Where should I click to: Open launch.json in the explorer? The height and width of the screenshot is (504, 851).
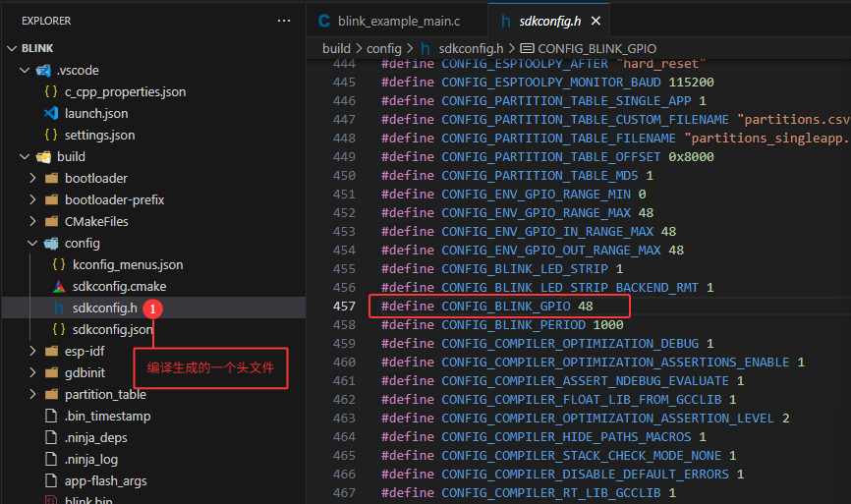[x=96, y=114]
